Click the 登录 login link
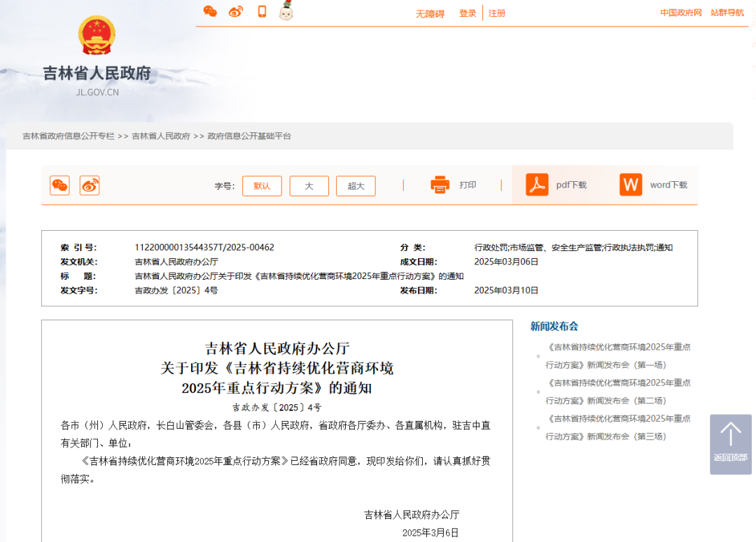 (x=468, y=12)
